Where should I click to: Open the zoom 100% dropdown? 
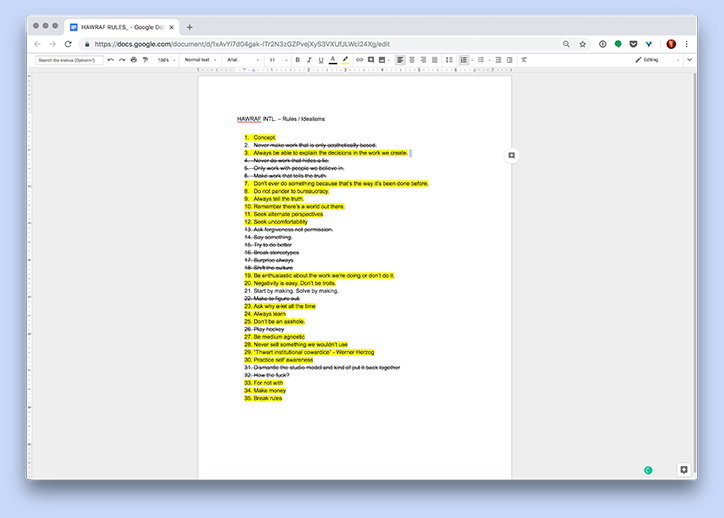166,60
